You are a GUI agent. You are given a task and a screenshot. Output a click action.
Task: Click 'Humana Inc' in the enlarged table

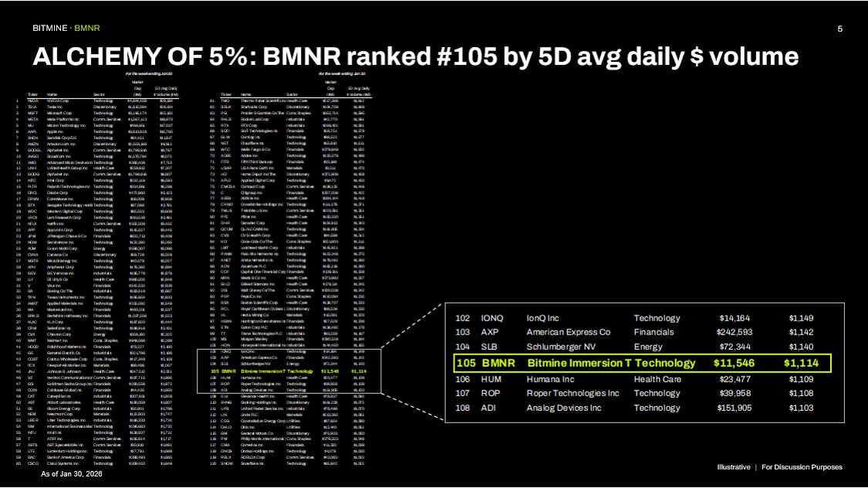[550, 379]
